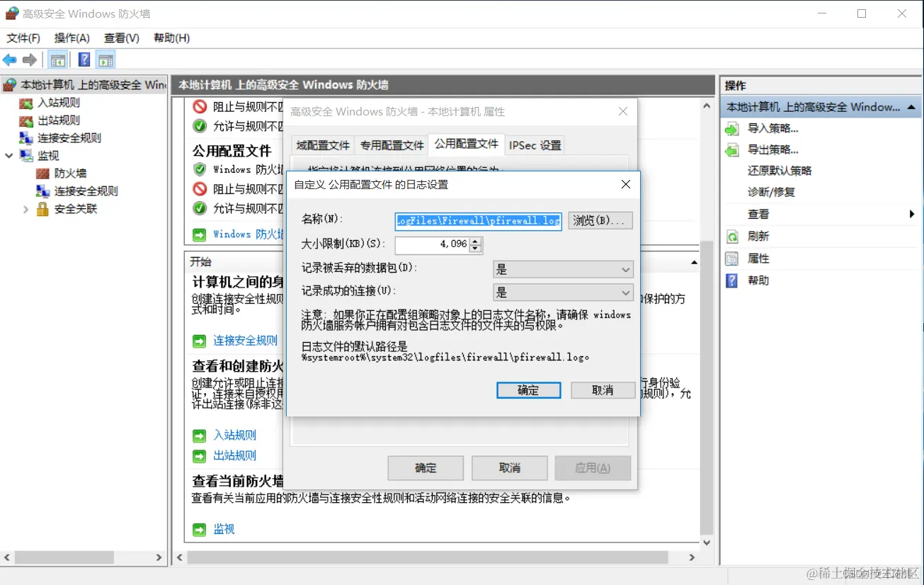Click the Back arrow toolbar icon
The image size is (924, 585).
coord(9,60)
